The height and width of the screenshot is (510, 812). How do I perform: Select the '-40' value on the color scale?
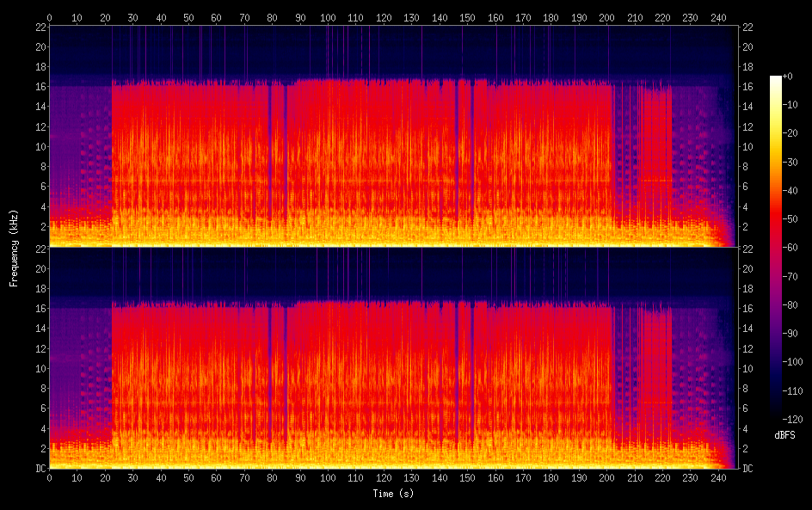[x=790, y=191]
